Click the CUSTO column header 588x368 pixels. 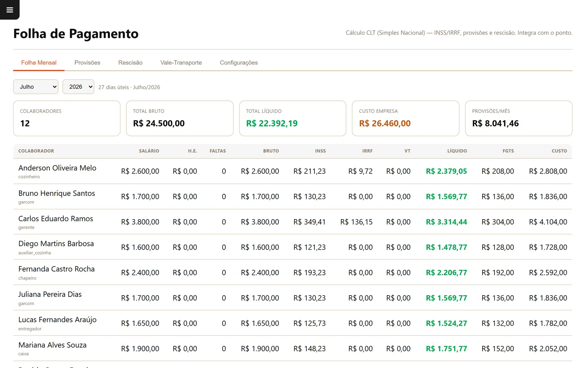(x=559, y=151)
